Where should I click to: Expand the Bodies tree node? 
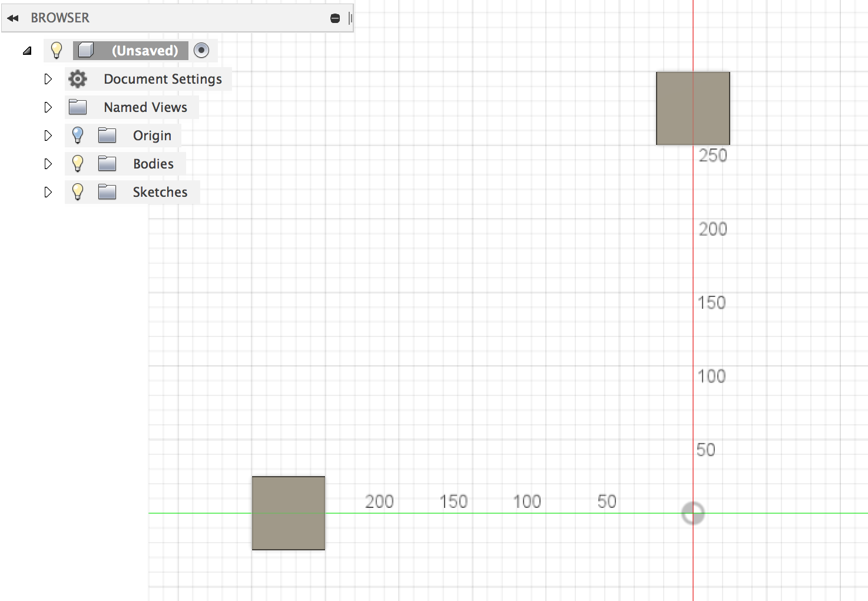tap(48, 164)
